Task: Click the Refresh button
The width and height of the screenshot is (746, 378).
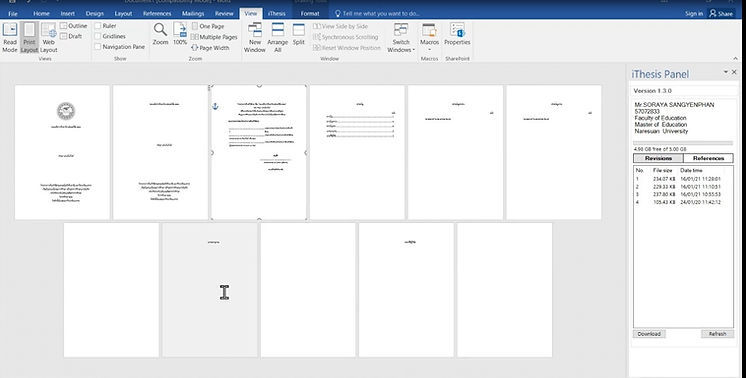Action: (717, 334)
